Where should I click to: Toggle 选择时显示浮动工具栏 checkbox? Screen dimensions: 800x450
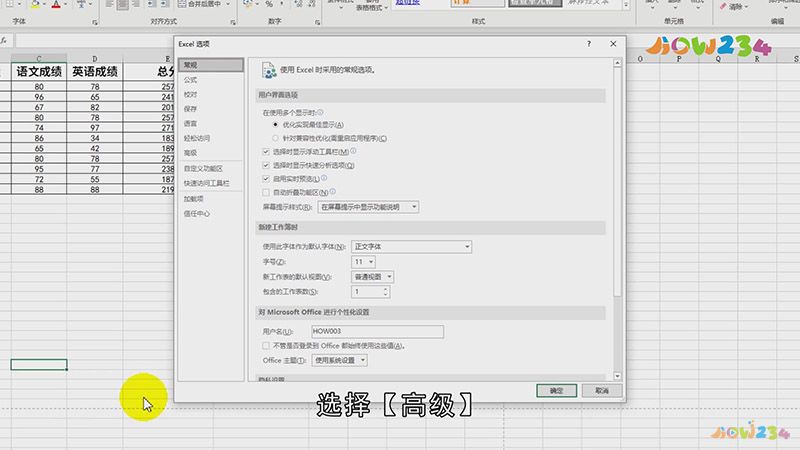click(x=266, y=152)
